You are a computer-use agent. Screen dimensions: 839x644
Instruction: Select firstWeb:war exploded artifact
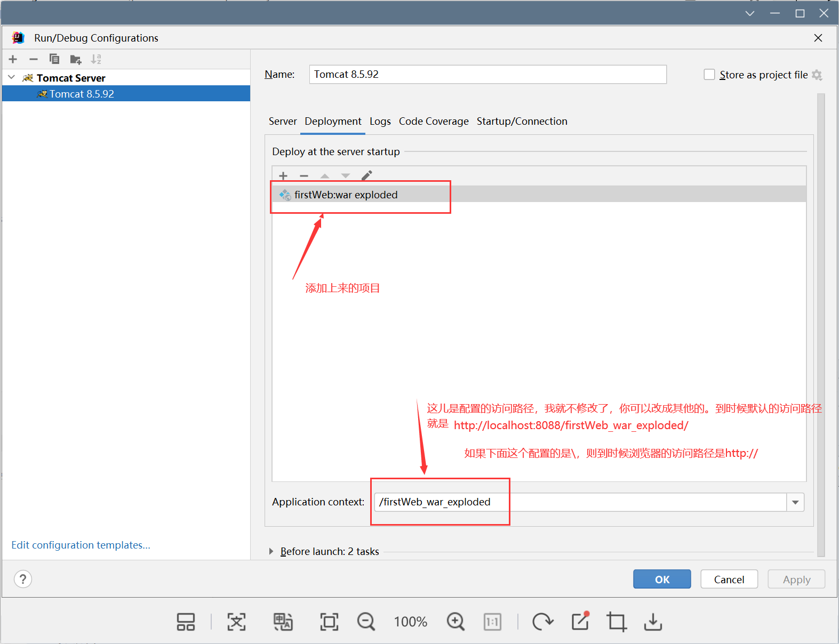point(539,195)
